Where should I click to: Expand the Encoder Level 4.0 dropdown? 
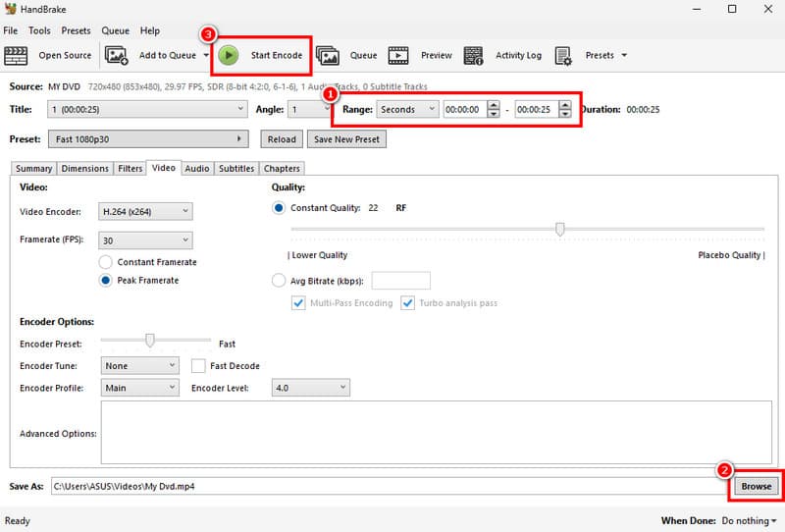[x=310, y=388]
